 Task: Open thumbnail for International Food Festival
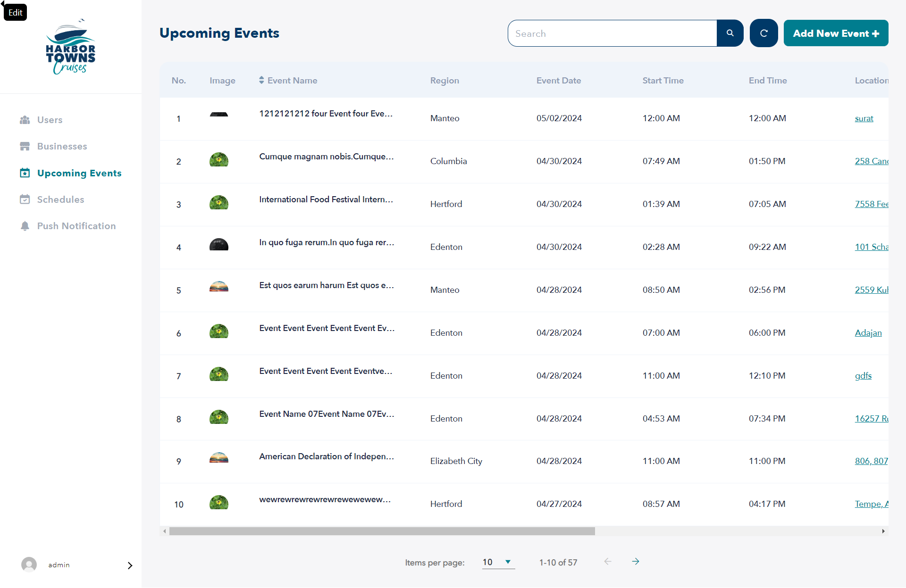point(219,202)
